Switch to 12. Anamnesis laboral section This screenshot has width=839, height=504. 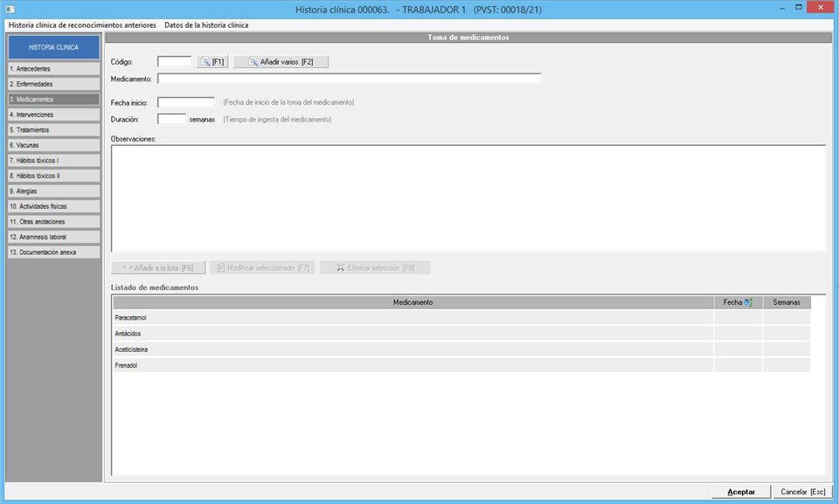point(53,237)
